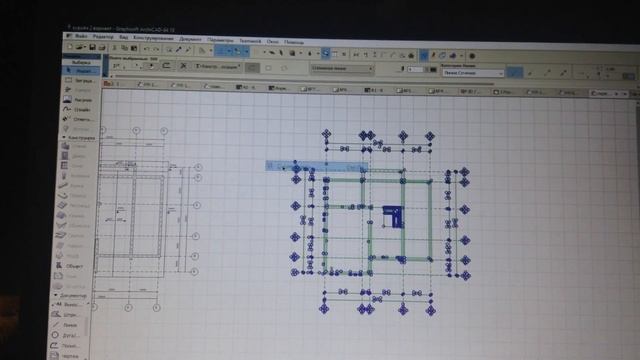Viewport: 640px width, 360px height.
Task: Select the Line (Линия) tool
Action: (x=66, y=325)
